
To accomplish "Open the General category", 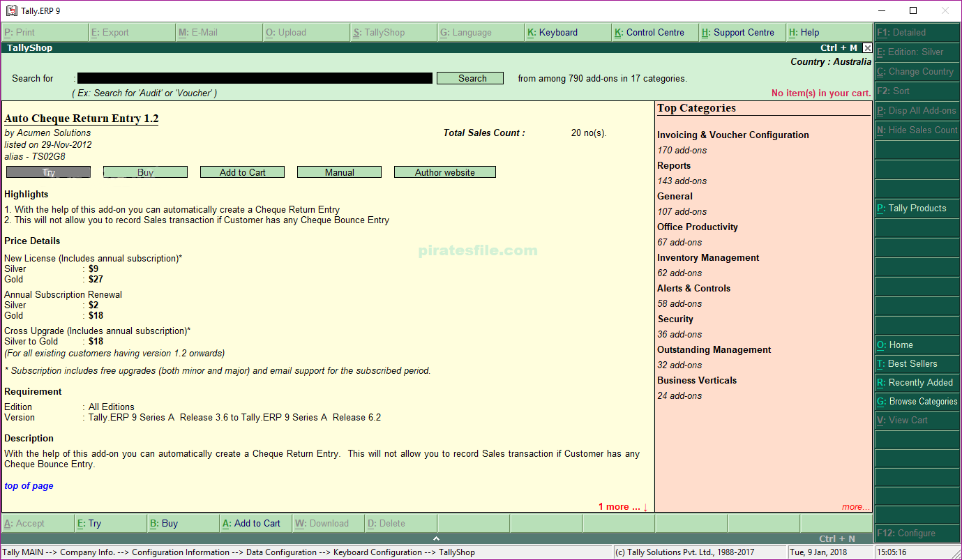I will [x=675, y=196].
